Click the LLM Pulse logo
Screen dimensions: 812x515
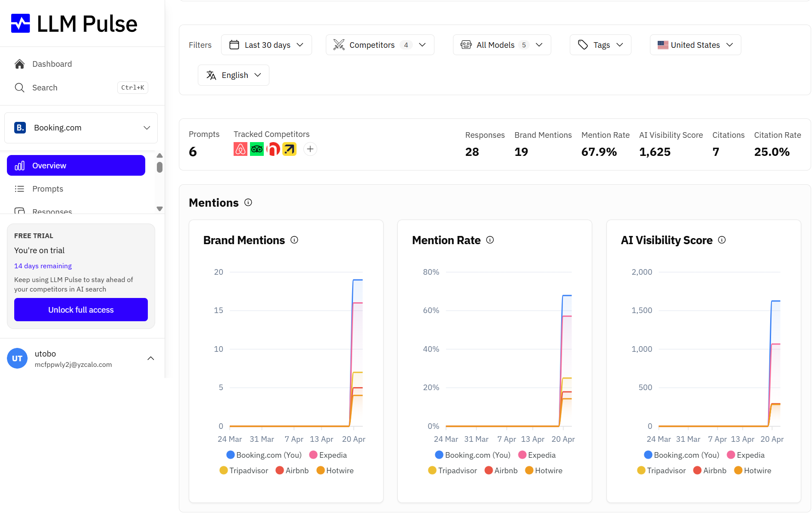point(74,24)
